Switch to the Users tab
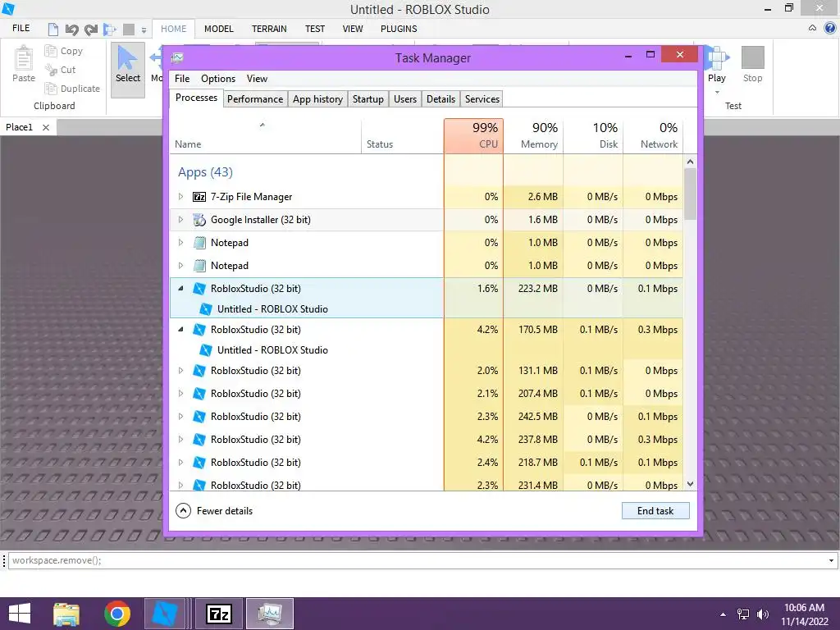Screen dimensions: 840x630 click(x=405, y=99)
